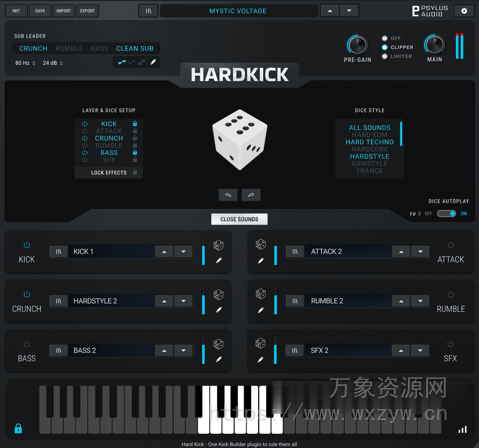Switch Dice Autoplay toggle
The image size is (479, 448).
click(447, 213)
